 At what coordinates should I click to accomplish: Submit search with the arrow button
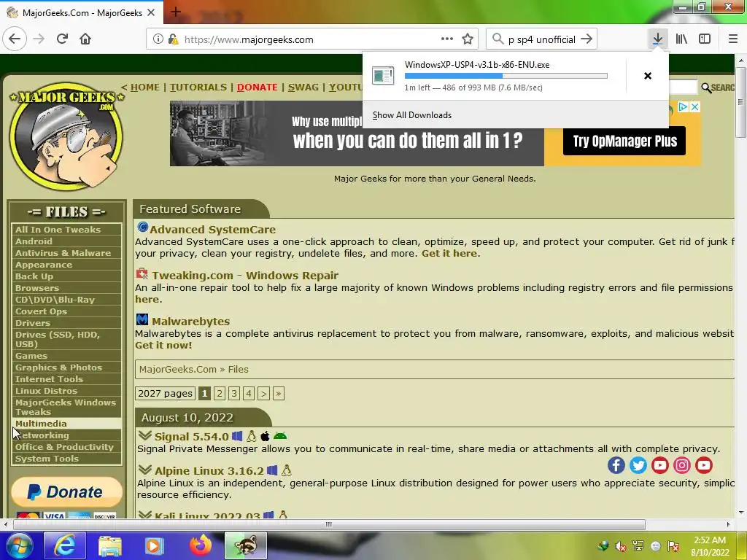click(587, 39)
